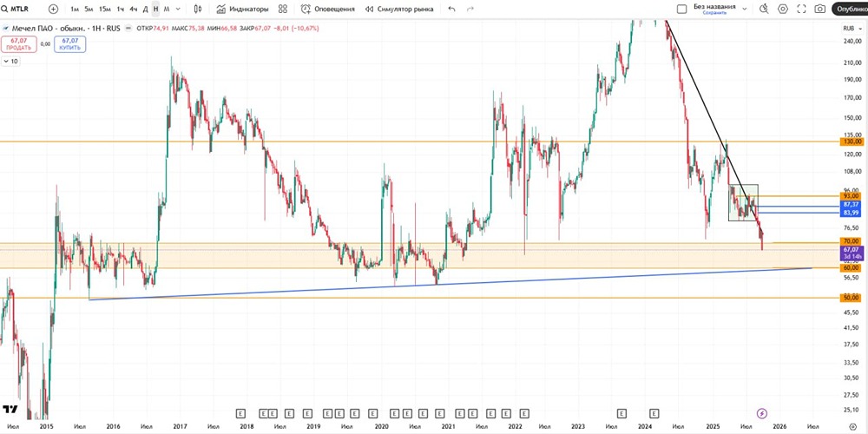Select the 15м timeframe
Screen dimensions: 868x434
[105, 9]
